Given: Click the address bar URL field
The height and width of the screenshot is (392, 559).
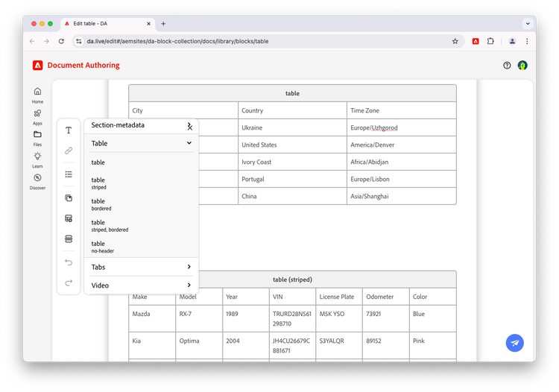Looking at the screenshot, I should (268, 41).
